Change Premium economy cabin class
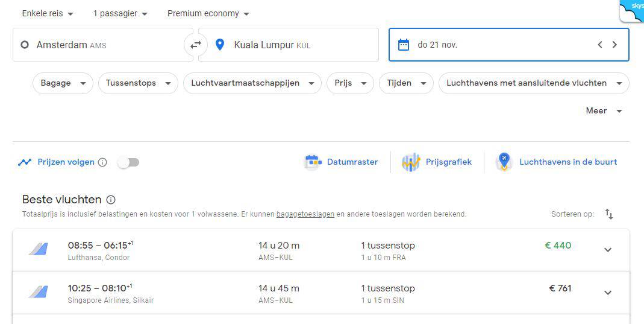This screenshot has width=644, height=324. tap(208, 13)
